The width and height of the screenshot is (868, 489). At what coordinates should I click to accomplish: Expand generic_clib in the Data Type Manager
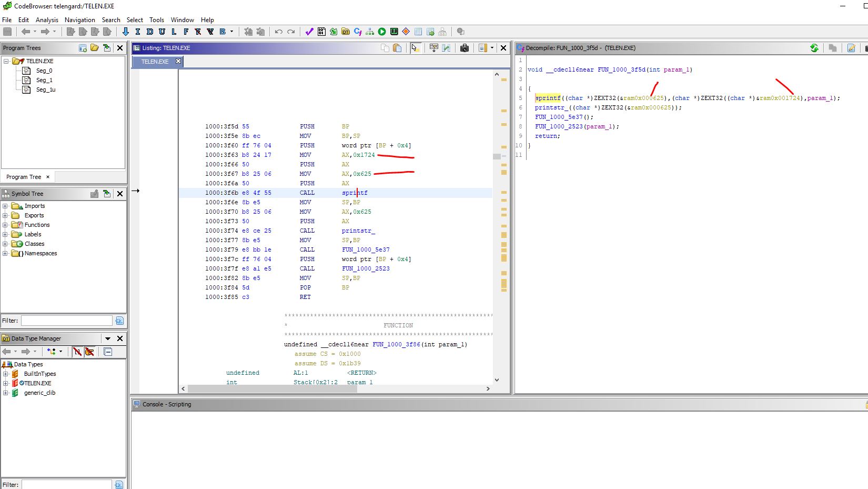pyautogui.click(x=5, y=393)
